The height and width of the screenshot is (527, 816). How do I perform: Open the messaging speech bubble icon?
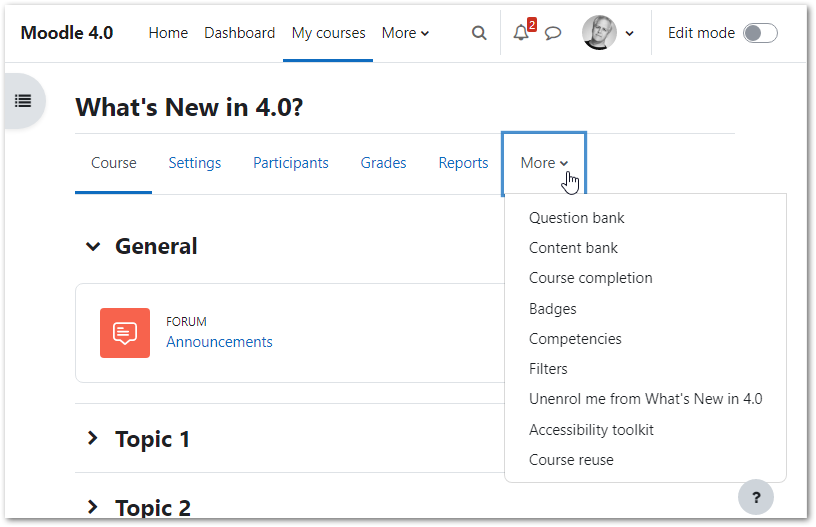[553, 33]
